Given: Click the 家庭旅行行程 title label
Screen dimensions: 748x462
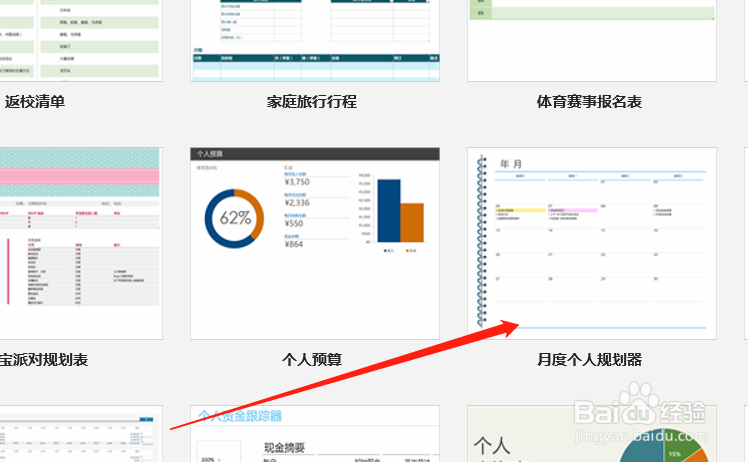Looking at the screenshot, I should [x=312, y=102].
